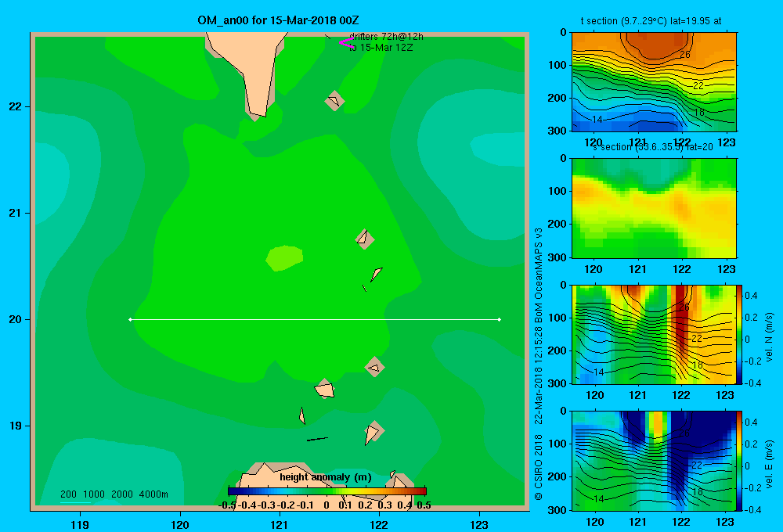Click the '26' isotherm label in temperature section
This screenshot has height=532, width=783.
pos(685,55)
